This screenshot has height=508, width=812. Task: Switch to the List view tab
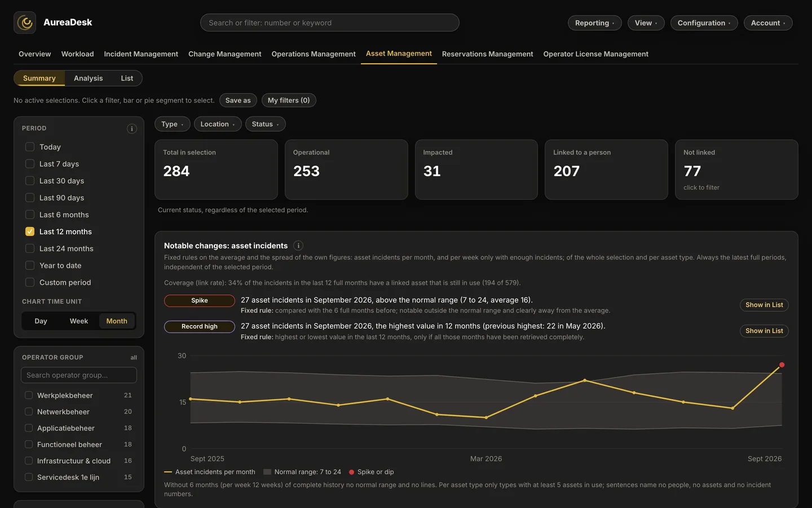pyautogui.click(x=127, y=78)
